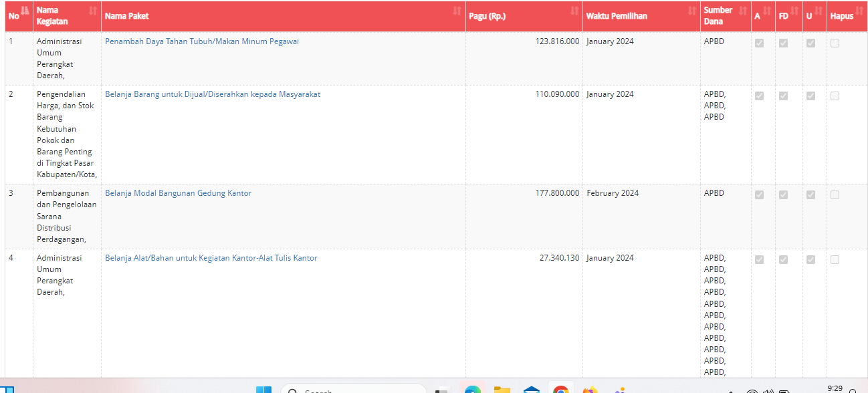
Task: Click sort icon in No column header
Action: point(25,11)
